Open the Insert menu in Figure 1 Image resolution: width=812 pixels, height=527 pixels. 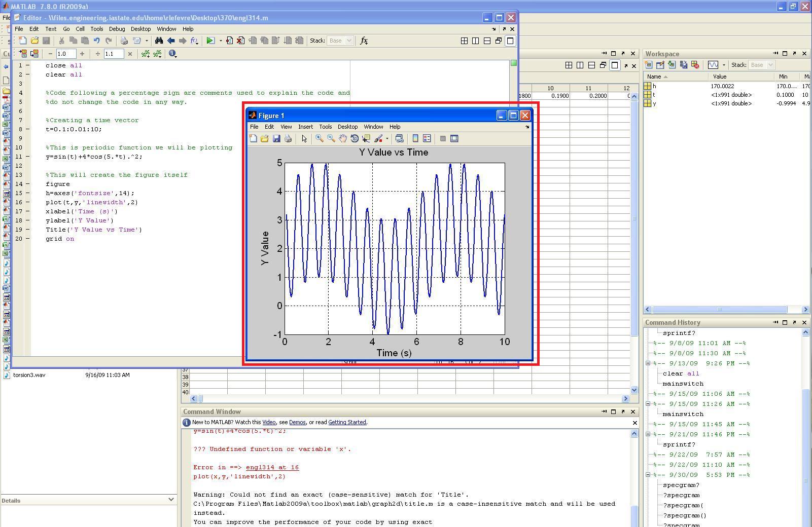tap(305, 127)
